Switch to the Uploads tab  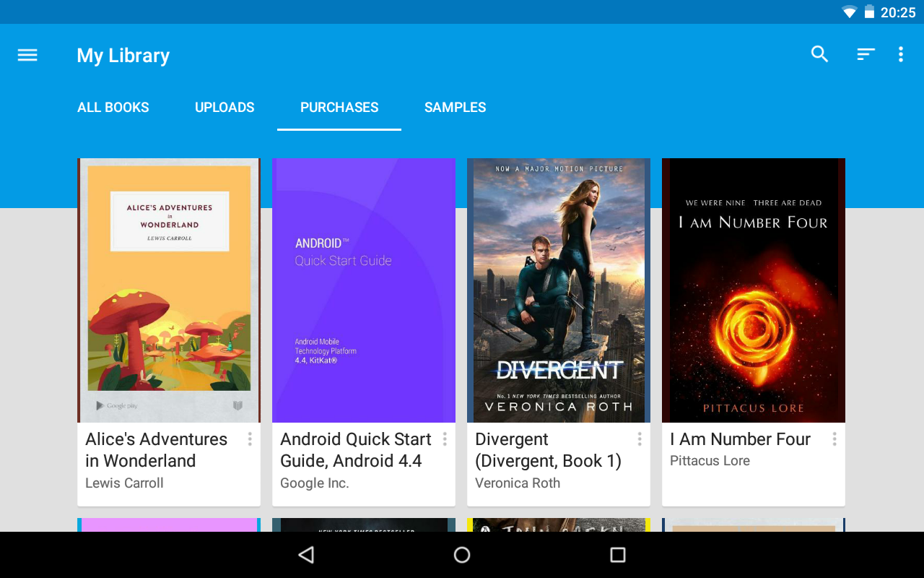coord(225,108)
